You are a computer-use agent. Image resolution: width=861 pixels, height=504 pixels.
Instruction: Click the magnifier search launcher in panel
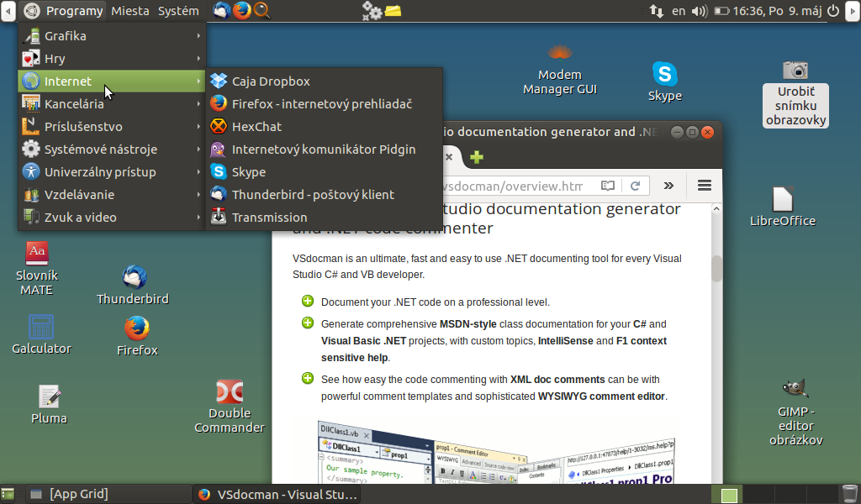click(262, 10)
